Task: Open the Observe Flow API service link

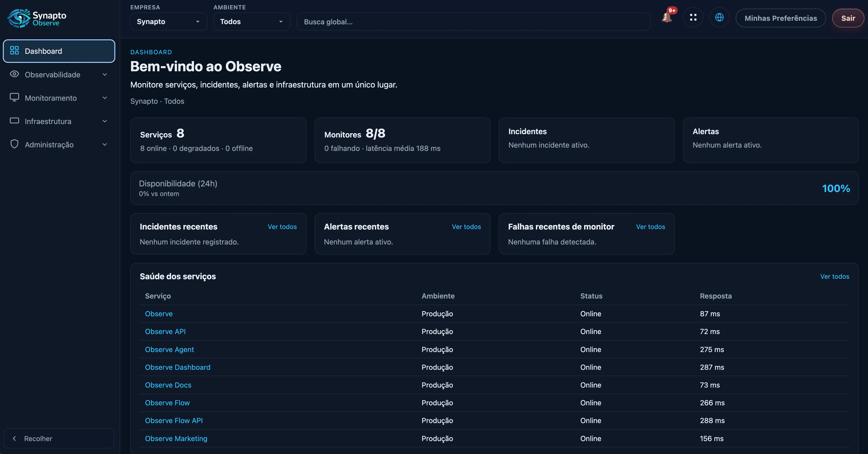Action: [174, 421]
